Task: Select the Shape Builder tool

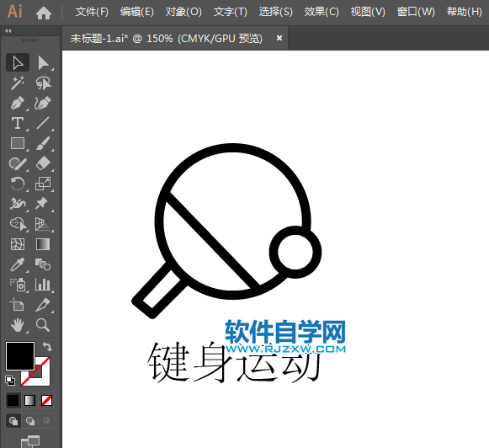Action: pyautogui.click(x=18, y=224)
